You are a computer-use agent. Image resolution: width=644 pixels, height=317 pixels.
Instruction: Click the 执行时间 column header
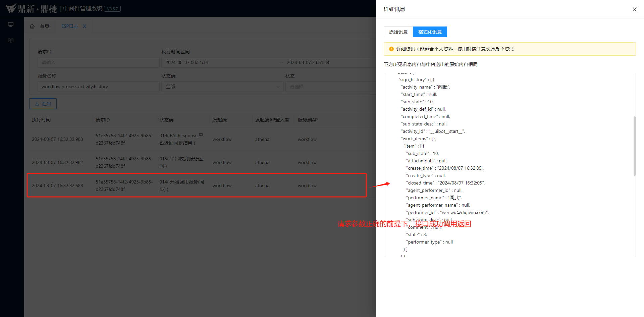41,120
